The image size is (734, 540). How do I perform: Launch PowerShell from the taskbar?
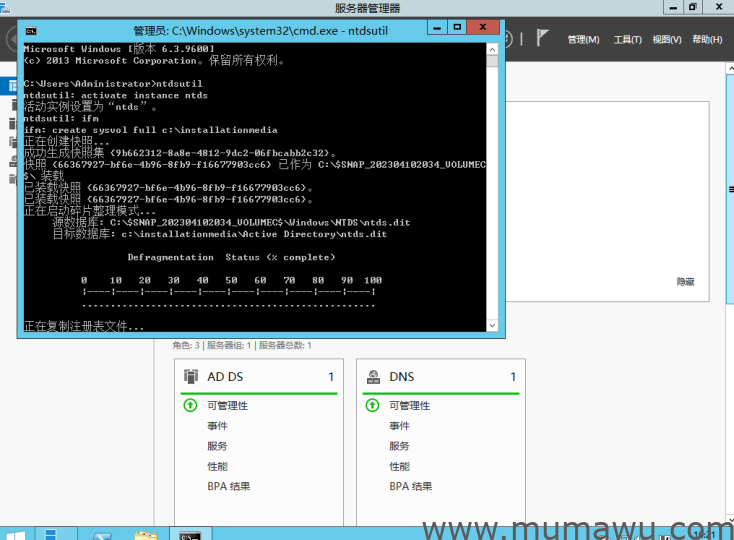(x=100, y=535)
